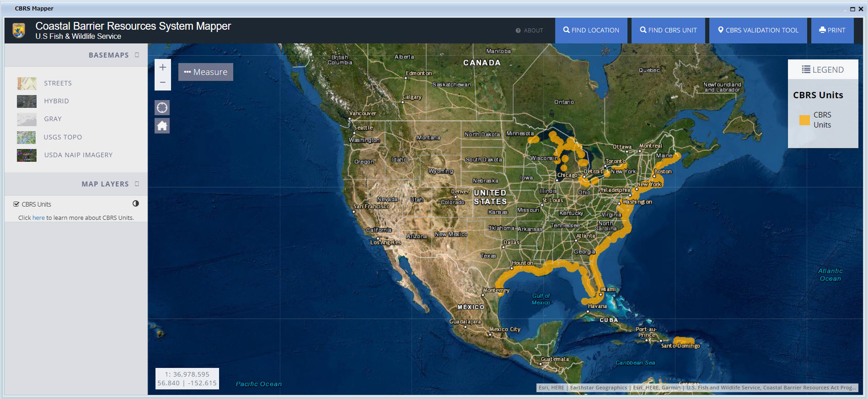The height and width of the screenshot is (399, 868).
Task: Collapse the Basemaps panel
Action: pos(137,55)
